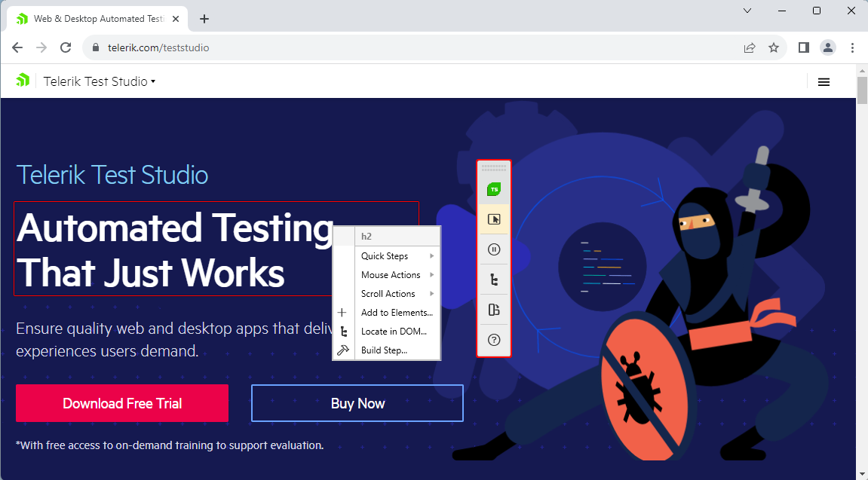This screenshot has height=480, width=868.
Task: Click the Ensure quality web and desktop apps paragraph
Action: point(174,340)
